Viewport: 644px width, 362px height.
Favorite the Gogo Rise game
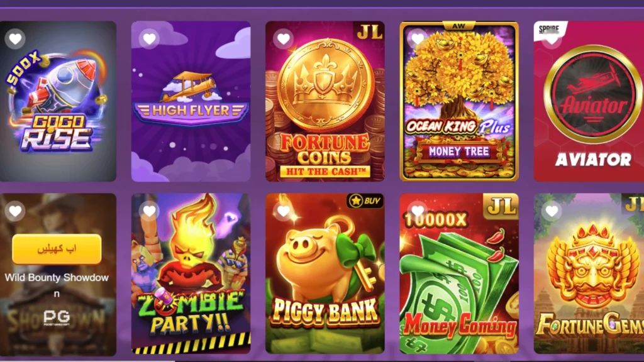click(x=15, y=39)
